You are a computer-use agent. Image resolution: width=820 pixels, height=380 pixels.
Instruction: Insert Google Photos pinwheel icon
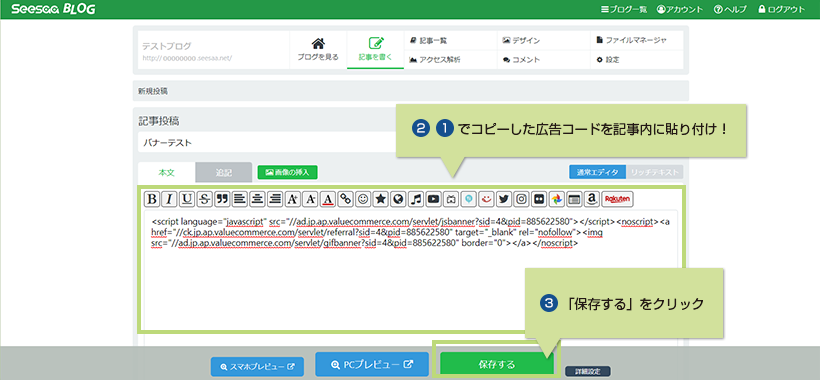pos(556,199)
